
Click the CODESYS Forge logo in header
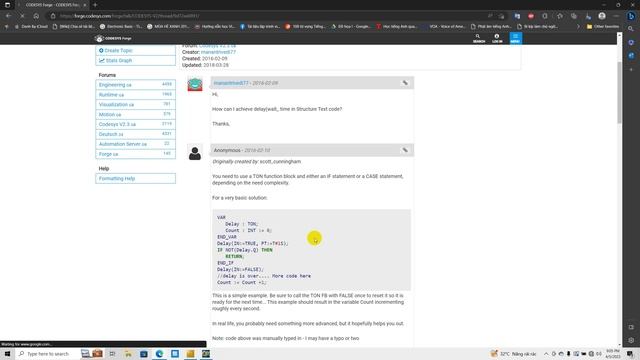tap(113, 38)
